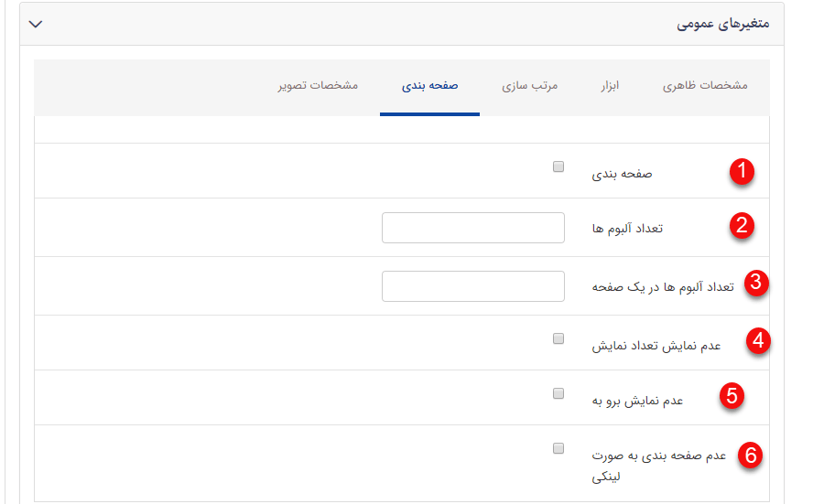This screenshot has height=504, width=813.
Task: Click red badge number 5
Action: click(731, 396)
